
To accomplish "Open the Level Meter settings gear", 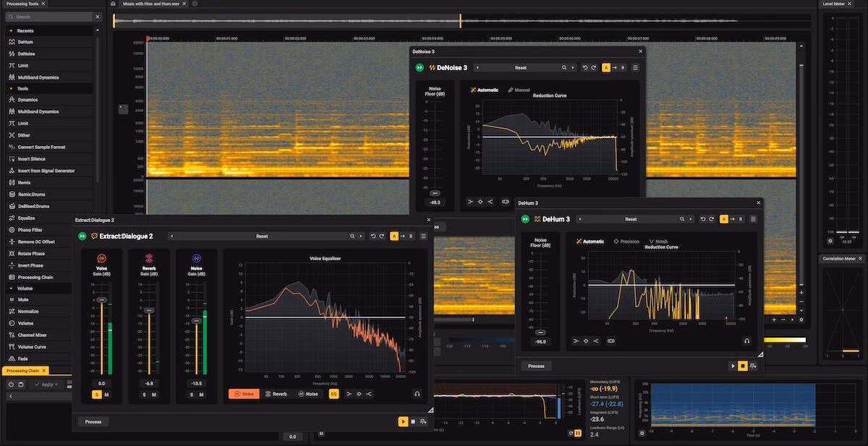I will click(x=830, y=241).
